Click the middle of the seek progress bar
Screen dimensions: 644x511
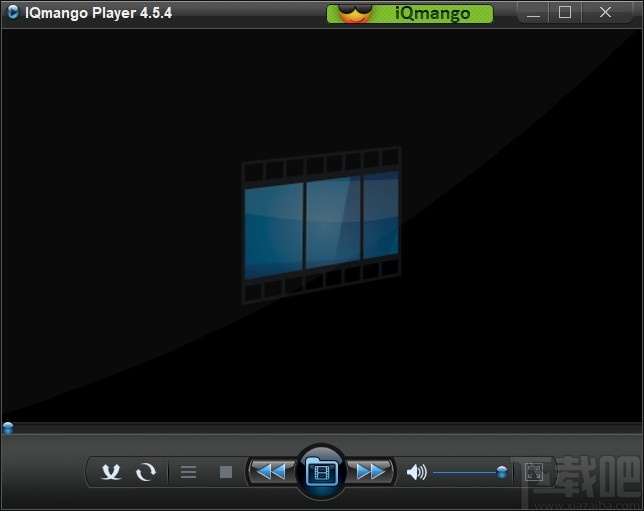pos(322,428)
